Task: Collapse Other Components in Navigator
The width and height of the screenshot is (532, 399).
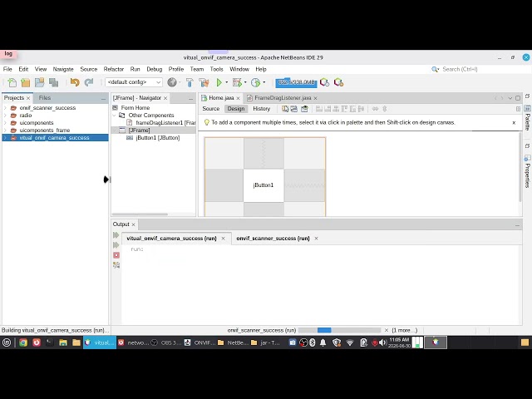Action: [115, 116]
